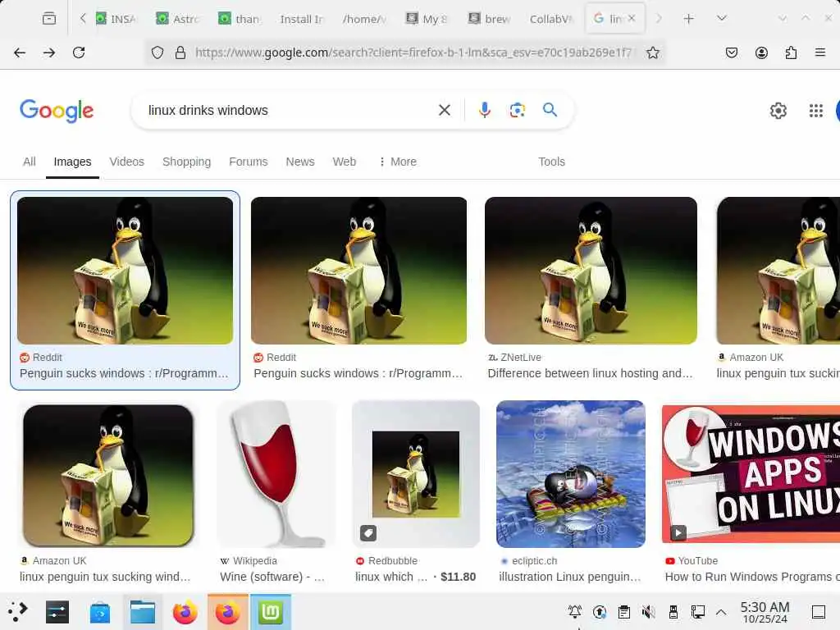Show desktop with the corner button
The image size is (840, 630).
pos(819,612)
